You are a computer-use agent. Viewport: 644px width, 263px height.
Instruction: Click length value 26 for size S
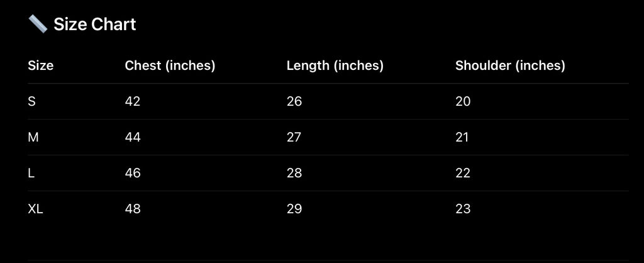(294, 101)
